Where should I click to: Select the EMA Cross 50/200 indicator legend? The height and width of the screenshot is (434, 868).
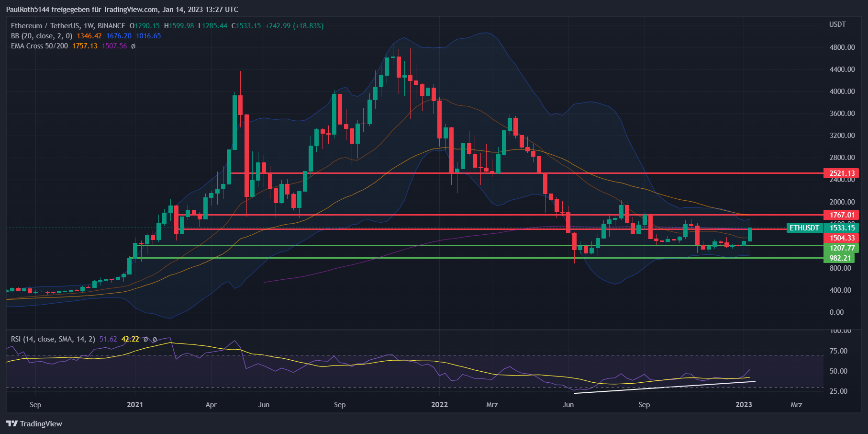click(x=39, y=46)
